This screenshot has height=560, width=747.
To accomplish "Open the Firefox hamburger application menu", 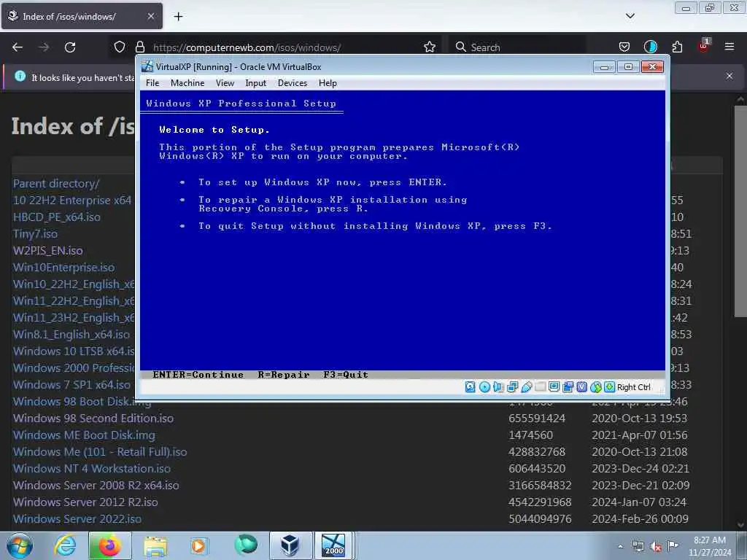I will coord(729,47).
